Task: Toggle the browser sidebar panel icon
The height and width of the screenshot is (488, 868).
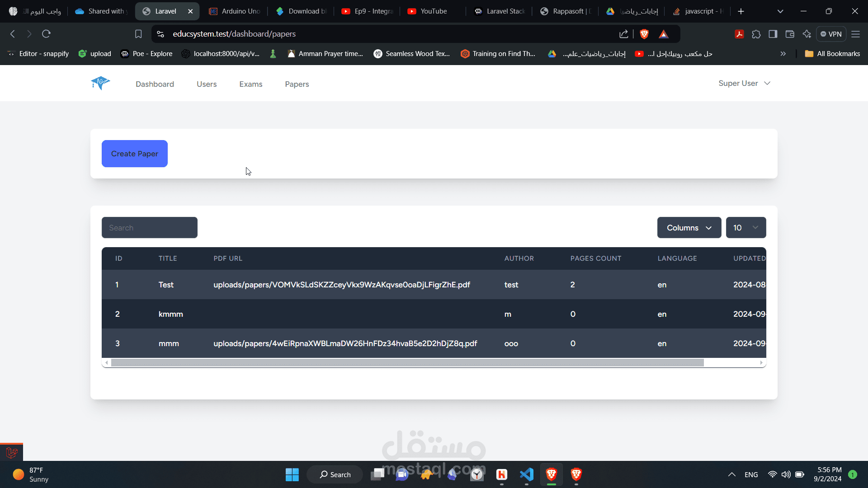Action: (773, 34)
